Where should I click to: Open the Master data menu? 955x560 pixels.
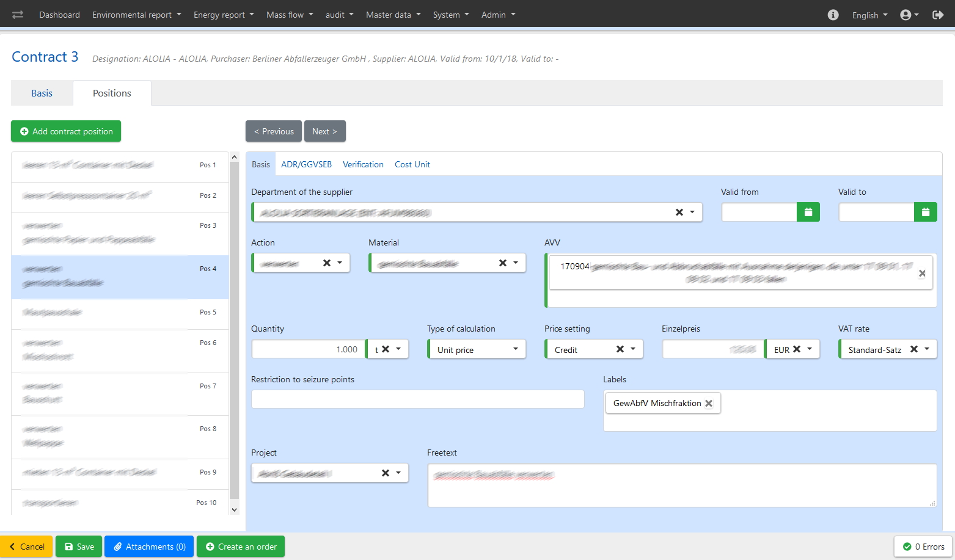pyautogui.click(x=393, y=15)
